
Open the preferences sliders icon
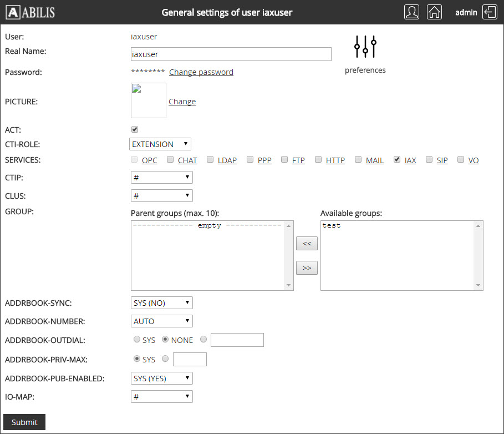pos(365,47)
